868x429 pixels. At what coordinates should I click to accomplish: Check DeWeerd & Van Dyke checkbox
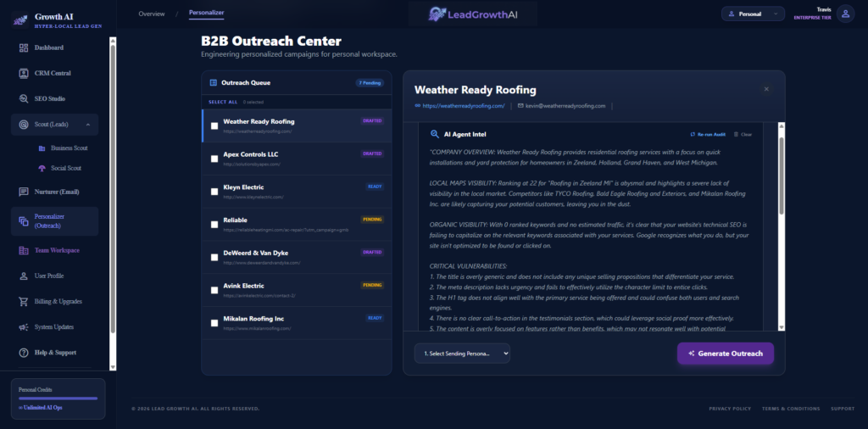click(214, 258)
